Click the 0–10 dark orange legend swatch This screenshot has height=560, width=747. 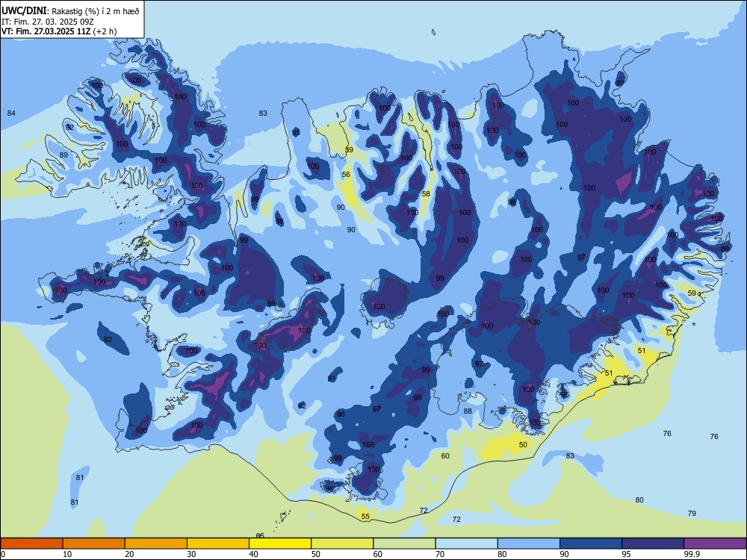pyautogui.click(x=31, y=544)
